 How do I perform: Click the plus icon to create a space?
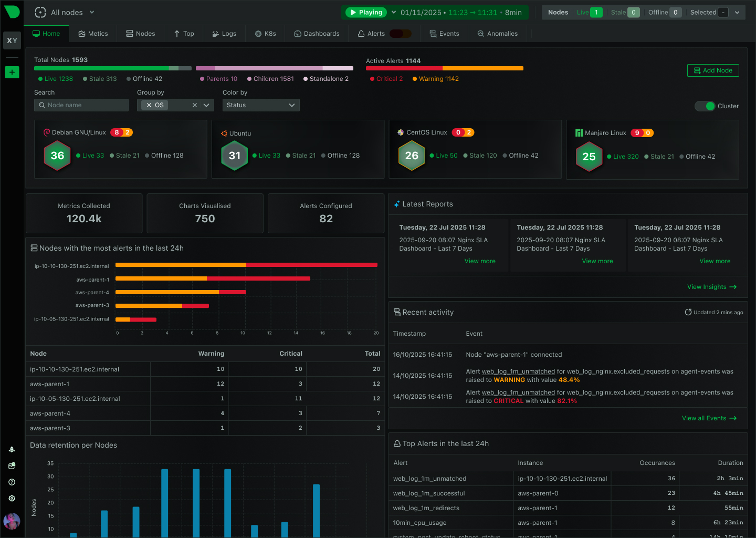(x=12, y=72)
